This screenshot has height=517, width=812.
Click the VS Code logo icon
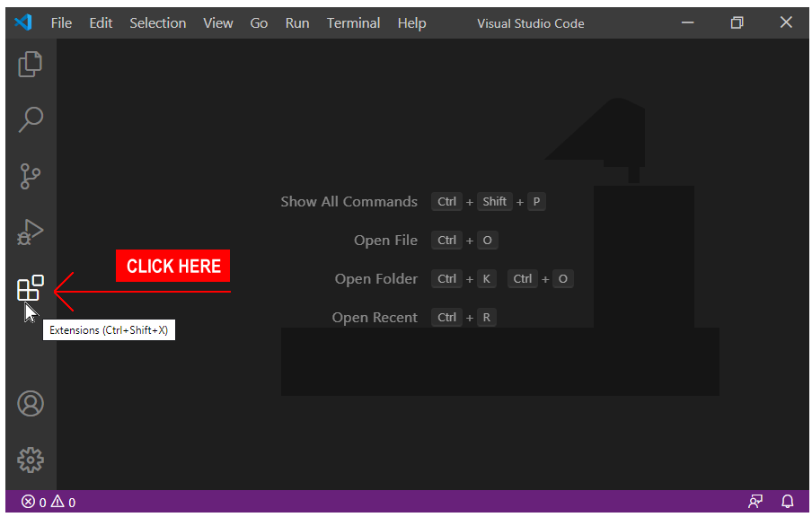coord(23,22)
